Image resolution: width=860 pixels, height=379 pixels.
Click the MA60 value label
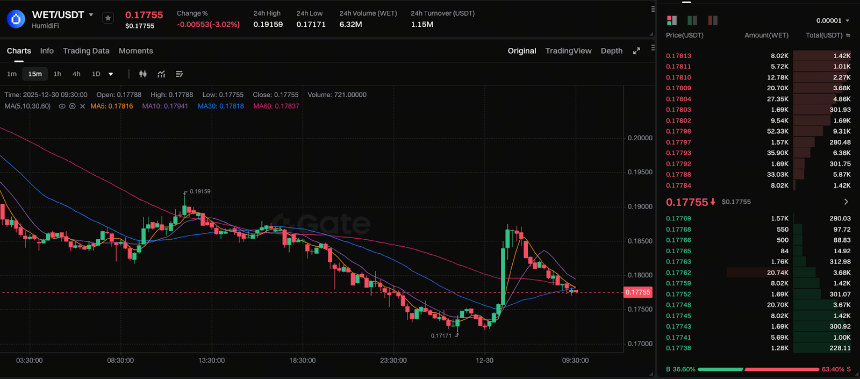pos(276,106)
